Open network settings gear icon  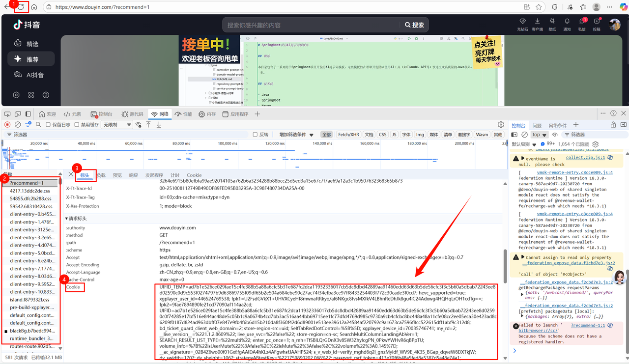pos(501,125)
